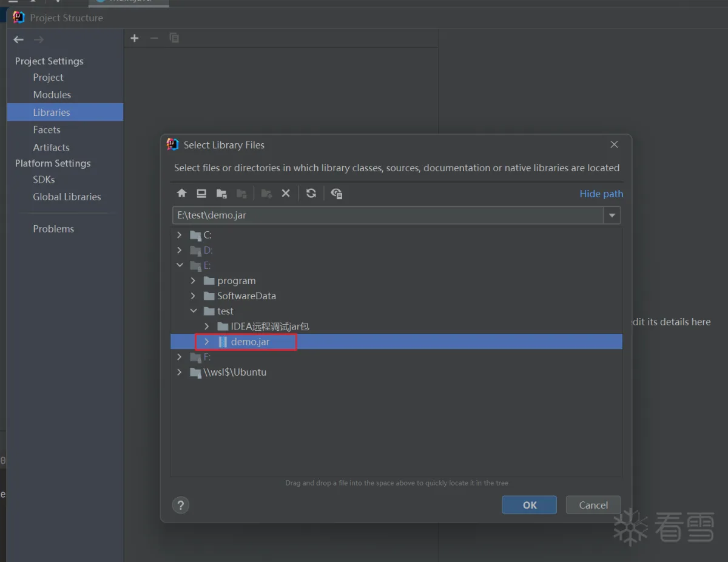Click the SoftwareData folder icon
The image size is (728, 562).
(x=209, y=296)
